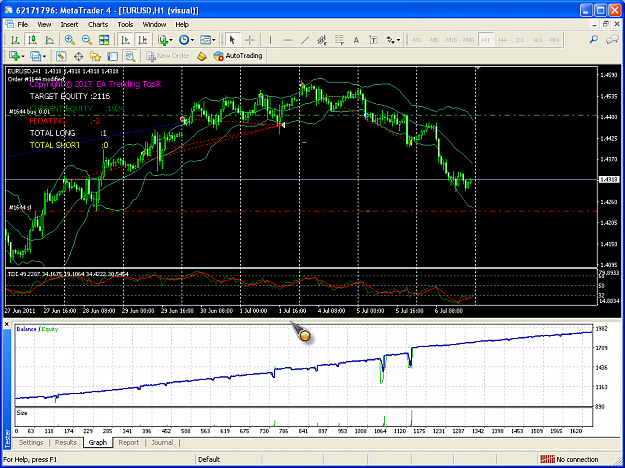The height and width of the screenshot is (468, 625).
Task: Select the text label tool
Action: 373,40
